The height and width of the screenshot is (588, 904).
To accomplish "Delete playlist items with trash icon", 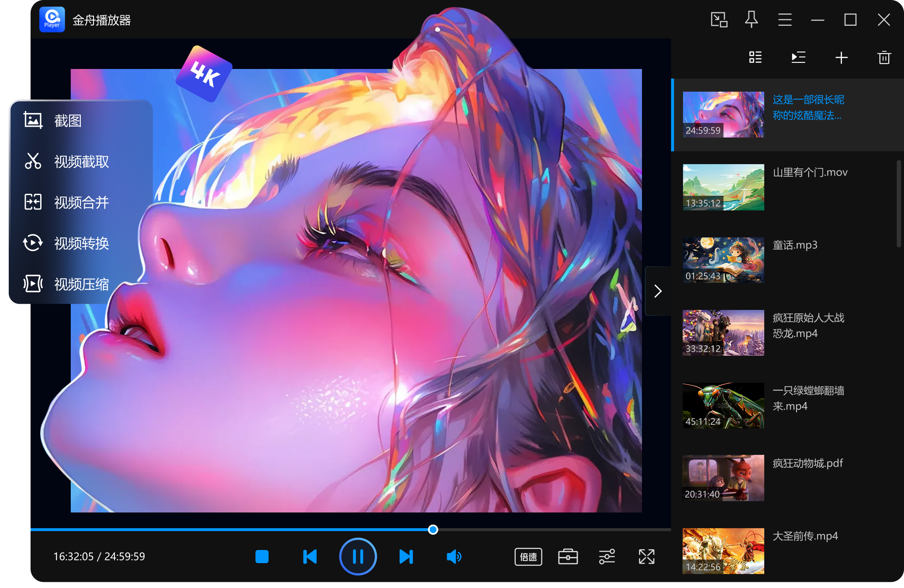I will 884,58.
